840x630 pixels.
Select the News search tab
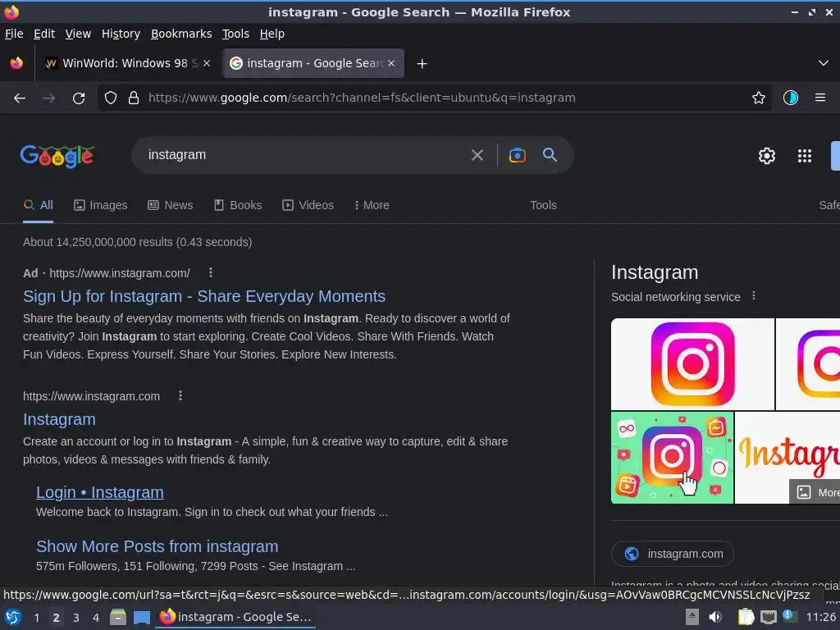click(x=171, y=205)
